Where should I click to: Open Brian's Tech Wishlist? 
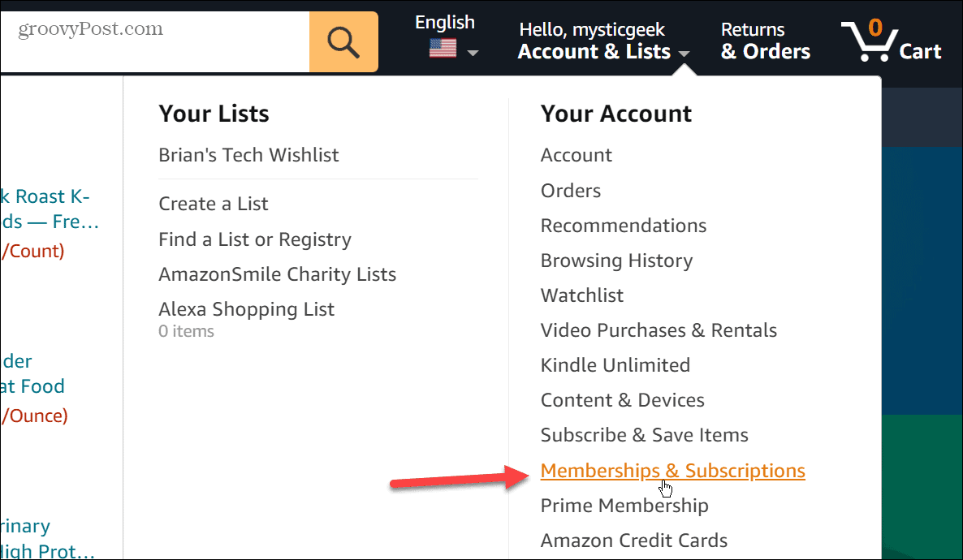(x=248, y=155)
